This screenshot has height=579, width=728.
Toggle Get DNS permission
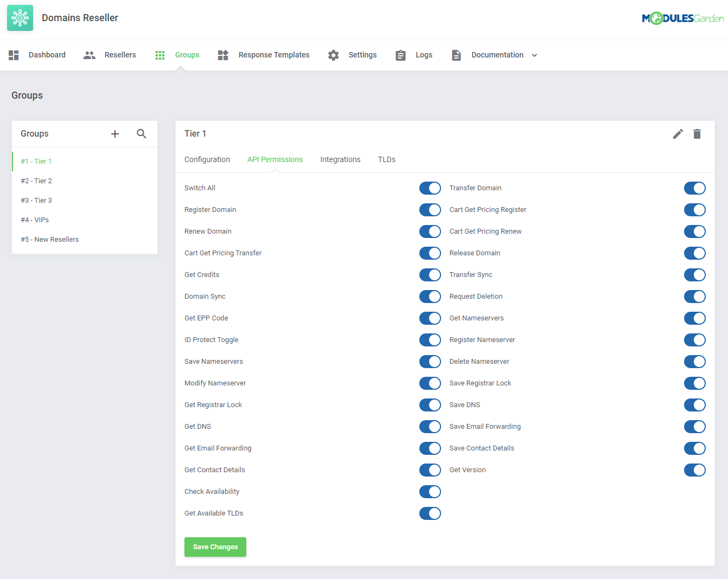[430, 427]
